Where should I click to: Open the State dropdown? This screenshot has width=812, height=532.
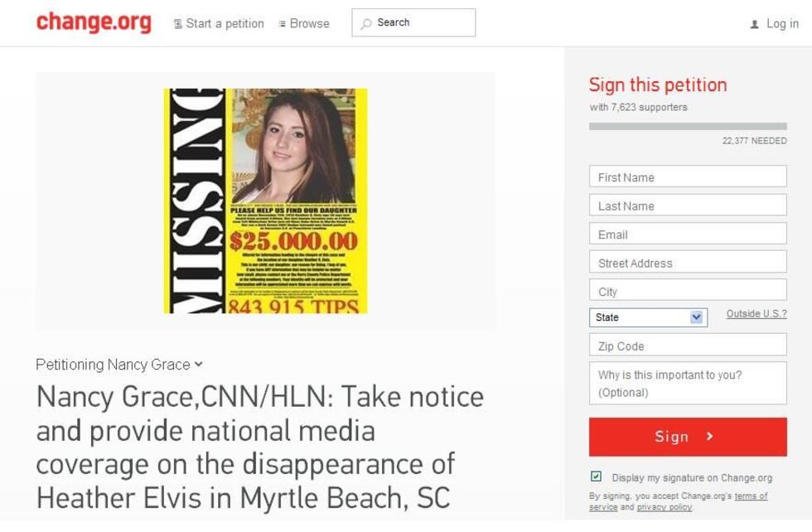[x=648, y=317]
